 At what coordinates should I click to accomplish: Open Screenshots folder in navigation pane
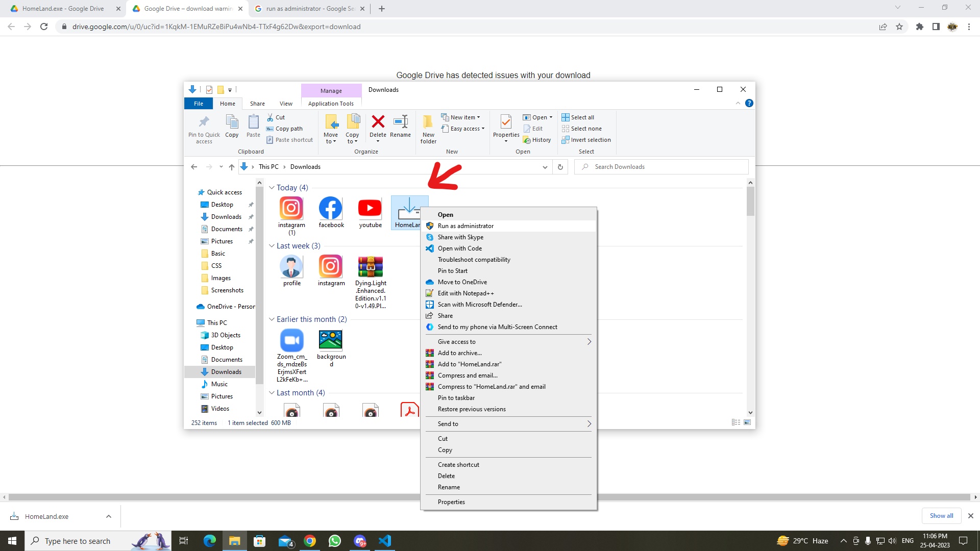click(x=227, y=290)
